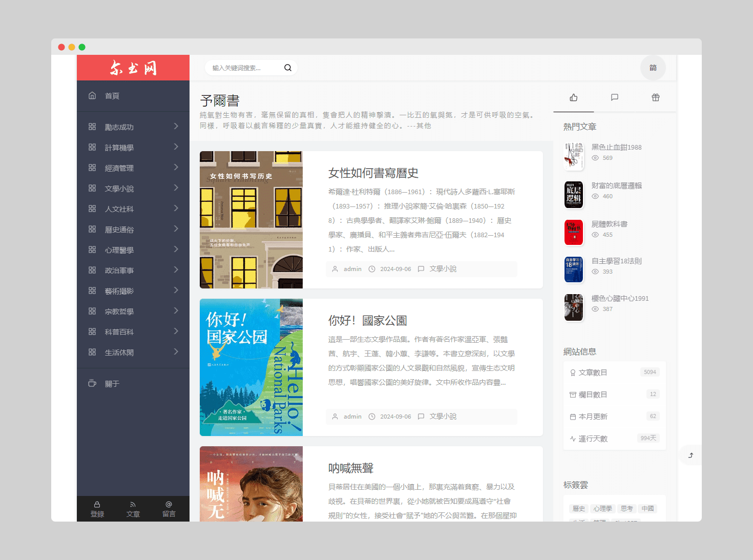Click the lock icon above 登錄
Image resolution: width=753 pixels, height=560 pixels.
click(x=97, y=504)
